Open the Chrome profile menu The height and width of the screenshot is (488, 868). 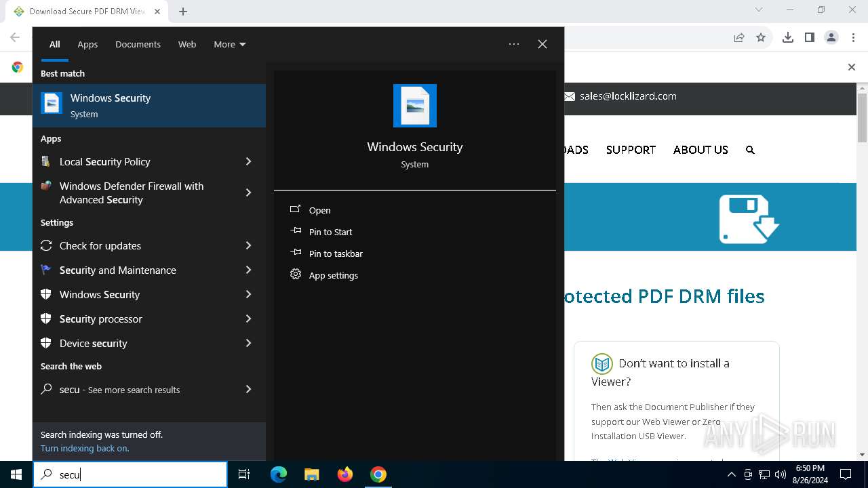831,37
